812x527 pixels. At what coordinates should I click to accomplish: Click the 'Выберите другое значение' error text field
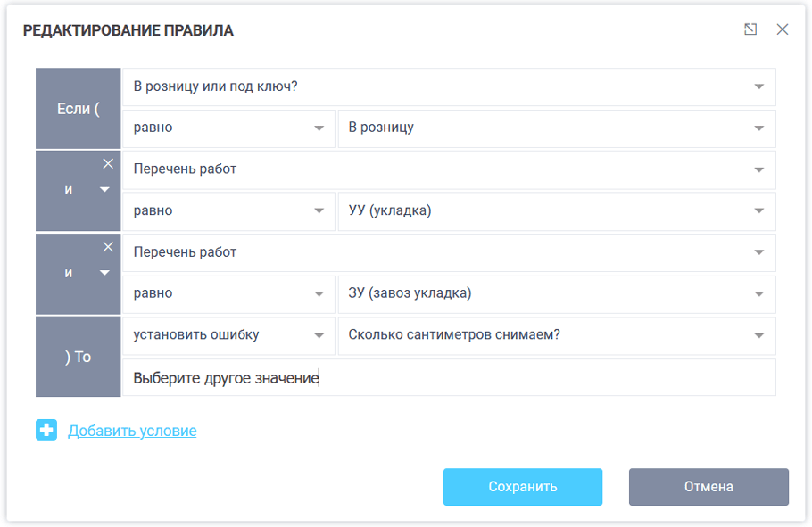tap(448, 378)
